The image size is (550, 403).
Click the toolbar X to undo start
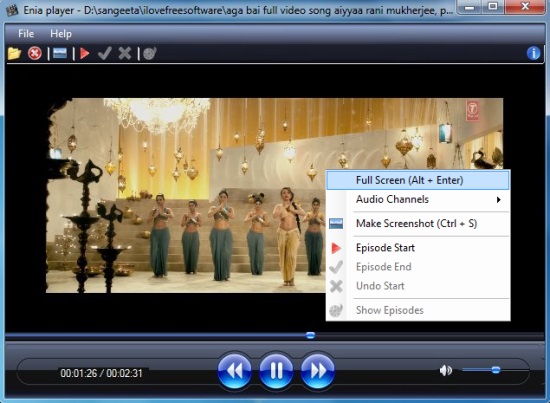(125, 53)
